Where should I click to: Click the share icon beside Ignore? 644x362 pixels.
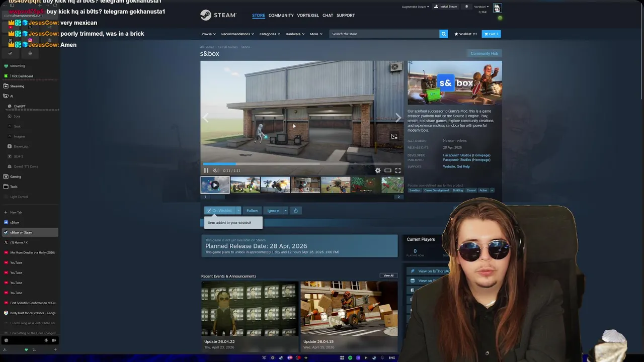[x=295, y=211]
